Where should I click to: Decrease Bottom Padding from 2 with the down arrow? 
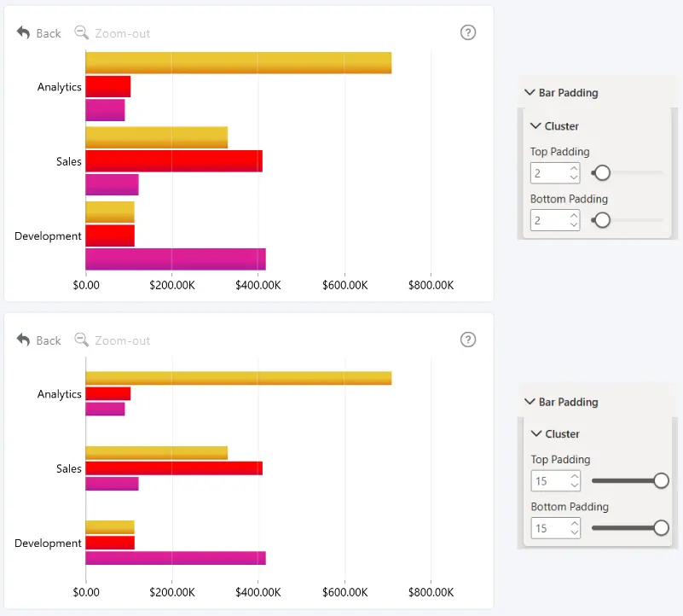pos(574,224)
